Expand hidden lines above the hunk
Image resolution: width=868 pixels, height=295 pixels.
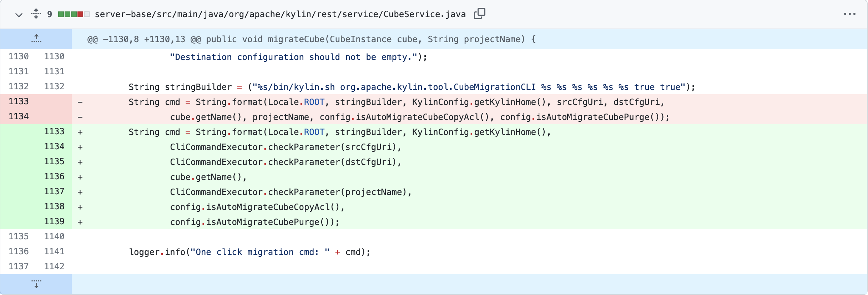point(36,39)
